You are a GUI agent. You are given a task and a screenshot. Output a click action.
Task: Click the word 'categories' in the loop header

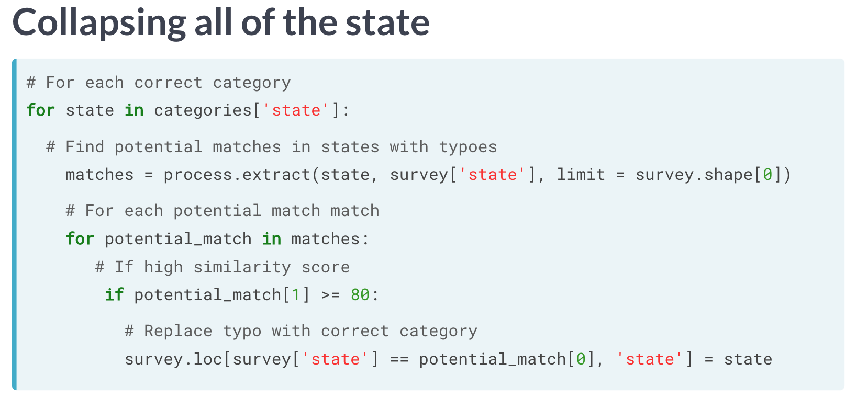203,110
